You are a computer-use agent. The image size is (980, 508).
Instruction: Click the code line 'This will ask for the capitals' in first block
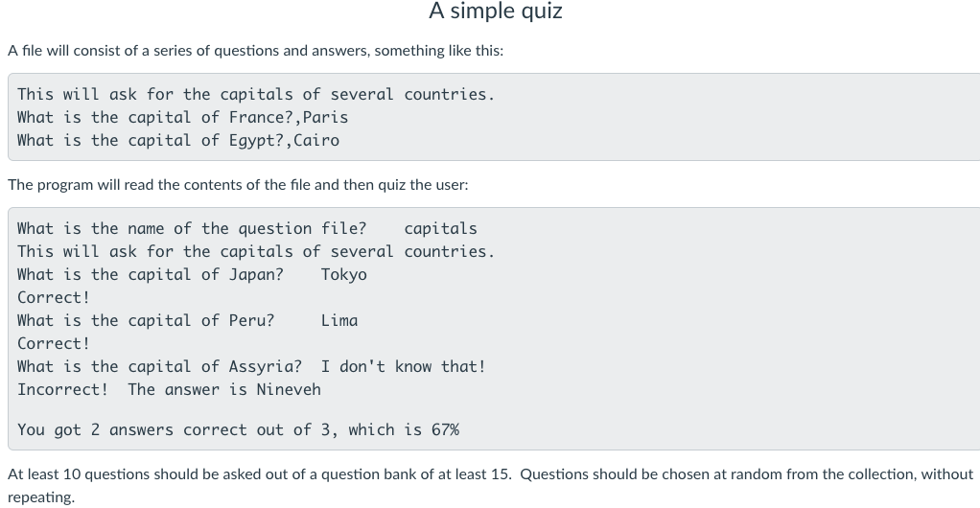256,94
